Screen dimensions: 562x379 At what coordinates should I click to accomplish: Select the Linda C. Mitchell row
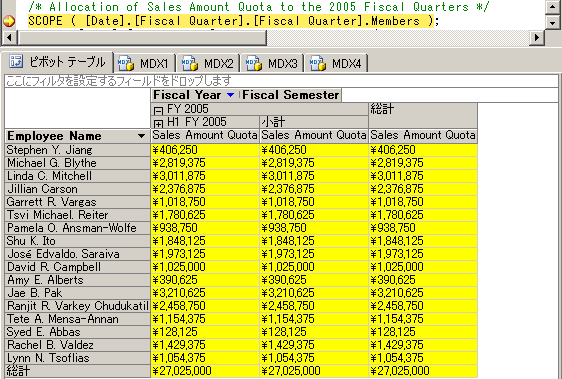point(77,176)
